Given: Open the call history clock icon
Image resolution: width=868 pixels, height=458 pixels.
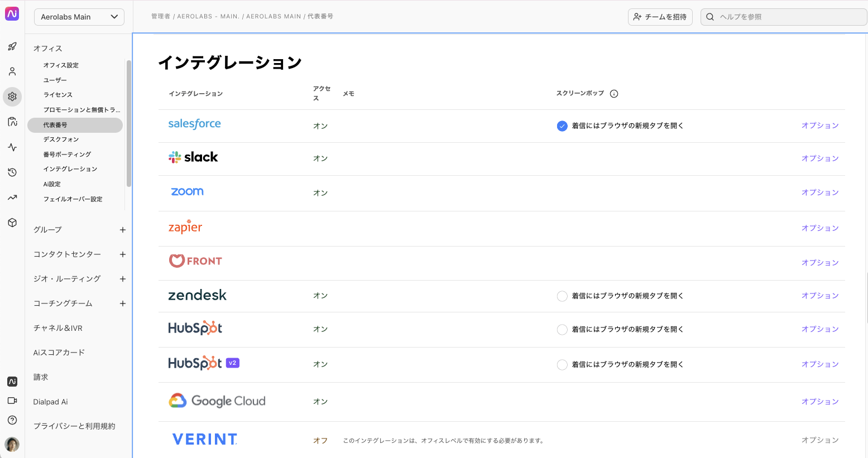Looking at the screenshot, I should pos(12,172).
